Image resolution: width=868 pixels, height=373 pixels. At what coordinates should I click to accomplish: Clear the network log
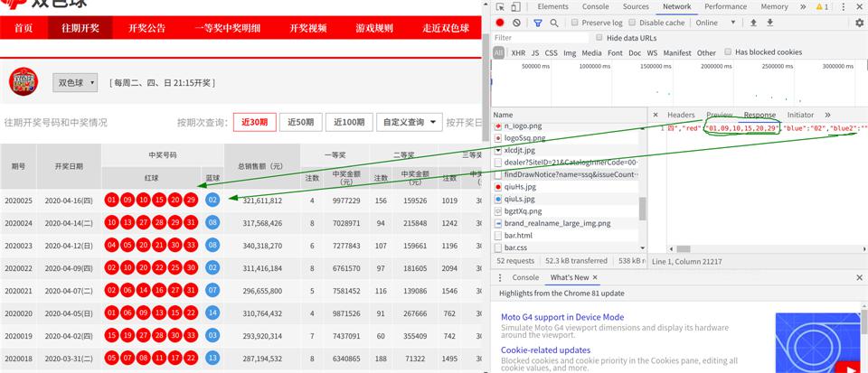tap(516, 23)
